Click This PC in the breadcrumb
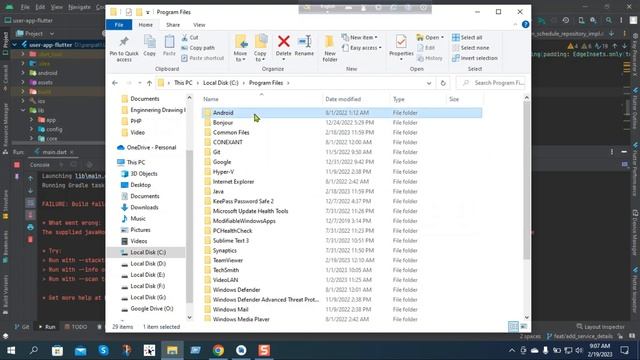 183,83
